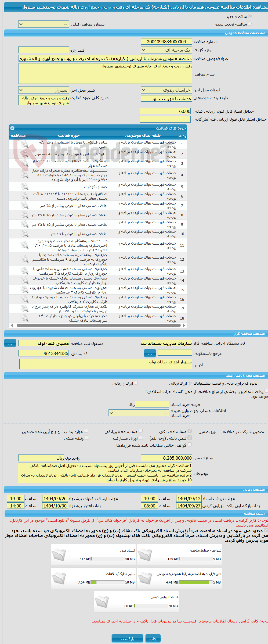This screenshot has height=644, width=268.
Task: Open view icon for activity row 16
Action: point(24,299)
